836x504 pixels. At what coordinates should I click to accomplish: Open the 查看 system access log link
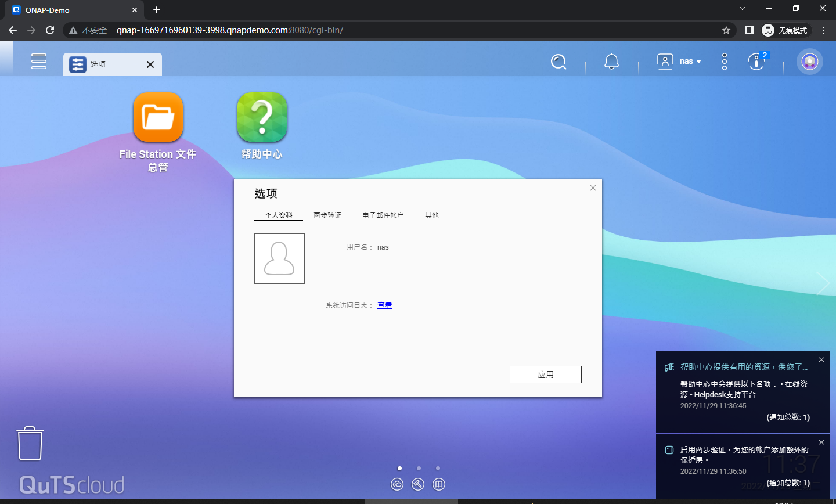pos(384,305)
